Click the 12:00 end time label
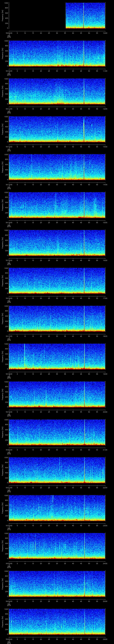114x644 pixels. pyautogui.click(x=105, y=109)
